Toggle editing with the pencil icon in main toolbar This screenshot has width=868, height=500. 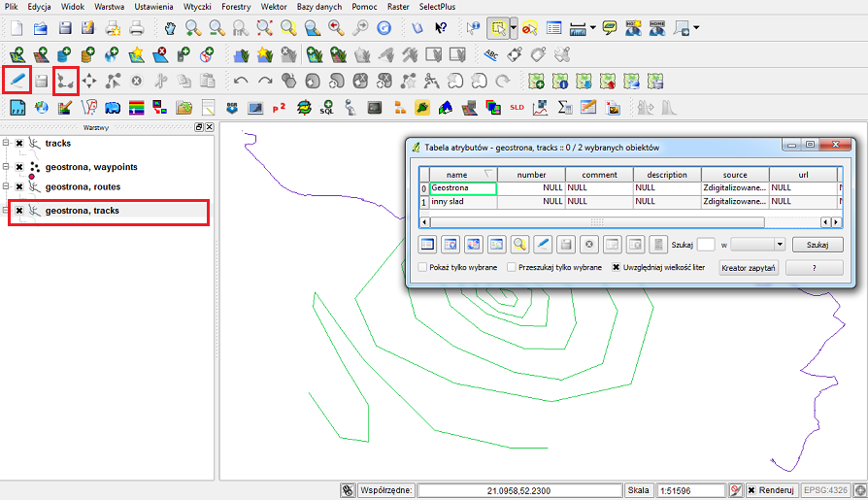coord(17,81)
